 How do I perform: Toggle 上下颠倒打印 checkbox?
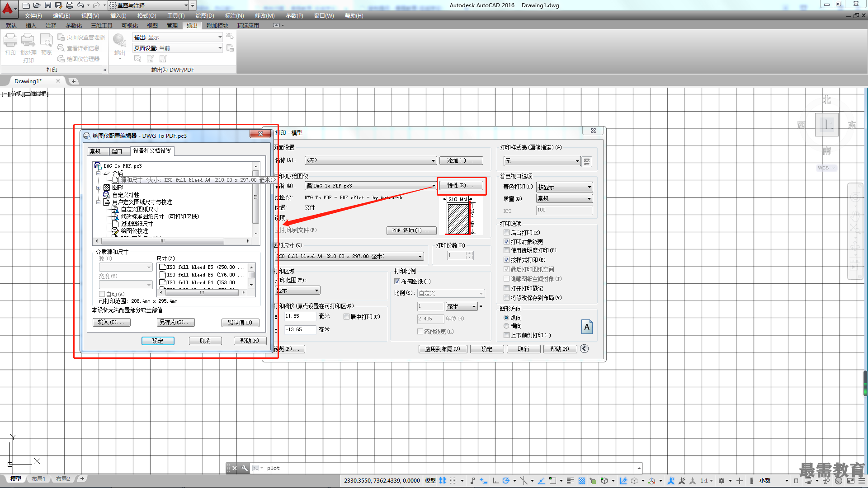pos(507,335)
